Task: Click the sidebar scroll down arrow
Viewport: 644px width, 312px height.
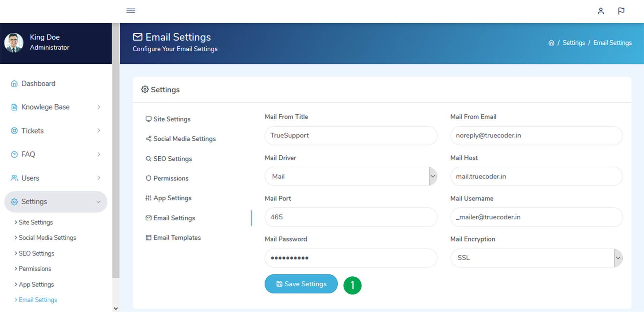Action: tap(116, 308)
